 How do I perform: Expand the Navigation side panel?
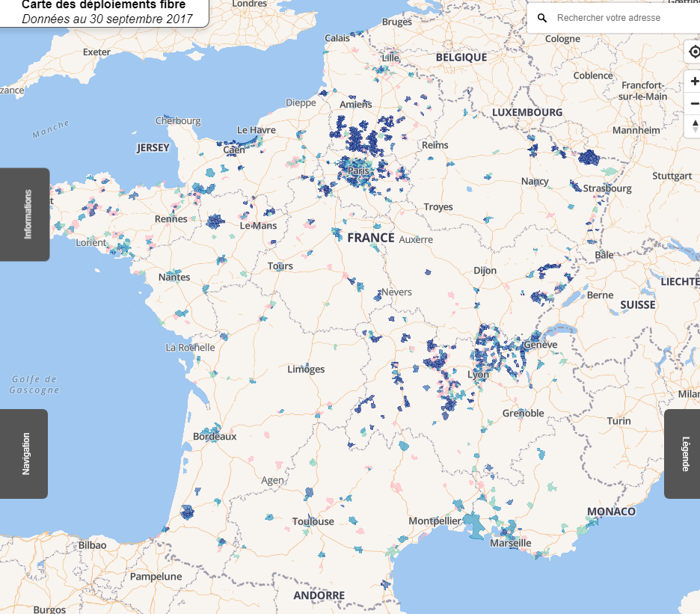click(25, 453)
